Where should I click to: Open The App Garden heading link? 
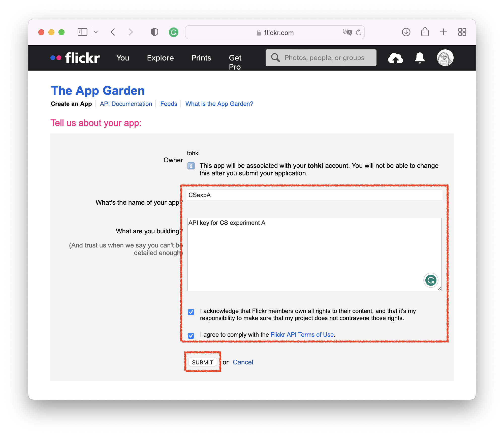[98, 90]
